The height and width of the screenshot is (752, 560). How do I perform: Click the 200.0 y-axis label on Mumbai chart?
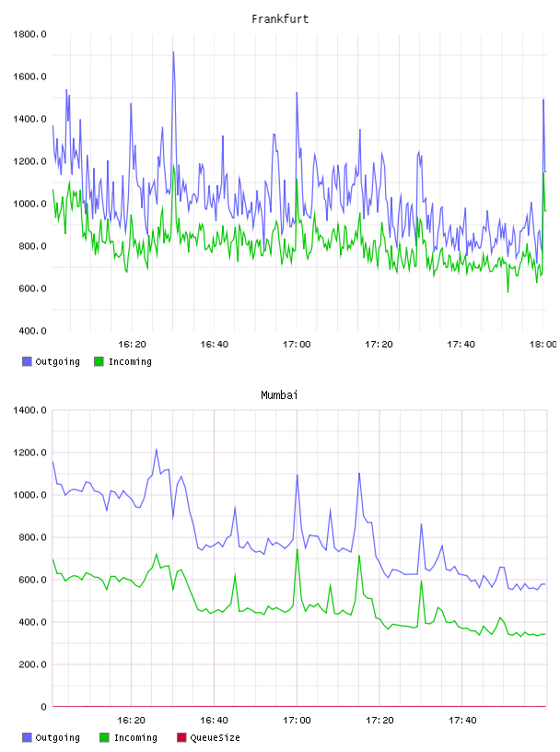click(32, 664)
